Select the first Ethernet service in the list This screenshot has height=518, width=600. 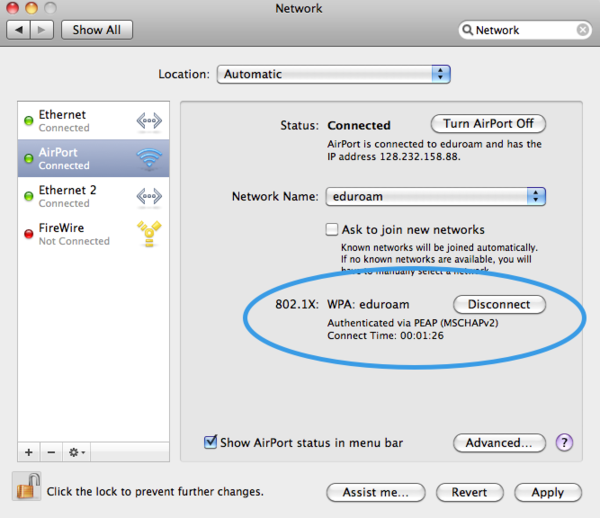[x=85, y=121]
